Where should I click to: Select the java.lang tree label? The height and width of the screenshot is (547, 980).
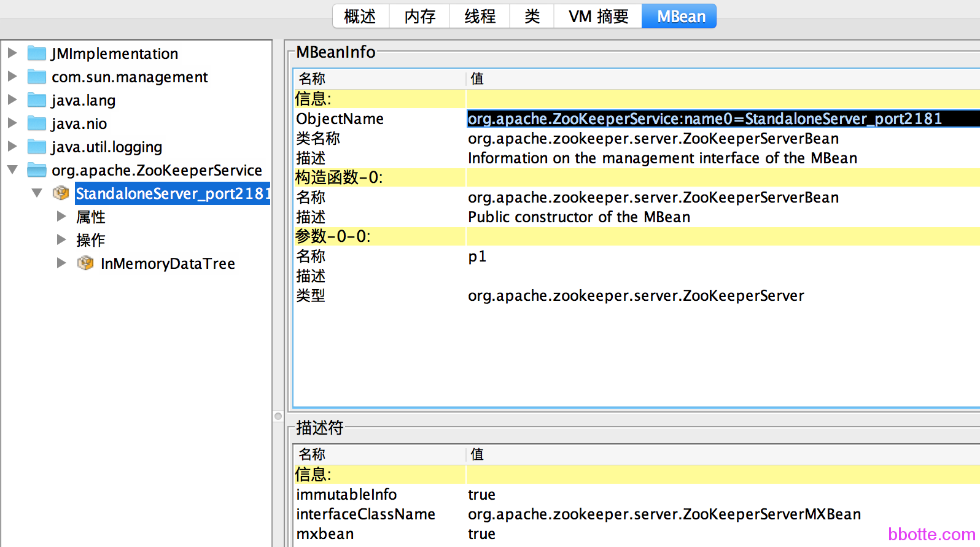[84, 100]
